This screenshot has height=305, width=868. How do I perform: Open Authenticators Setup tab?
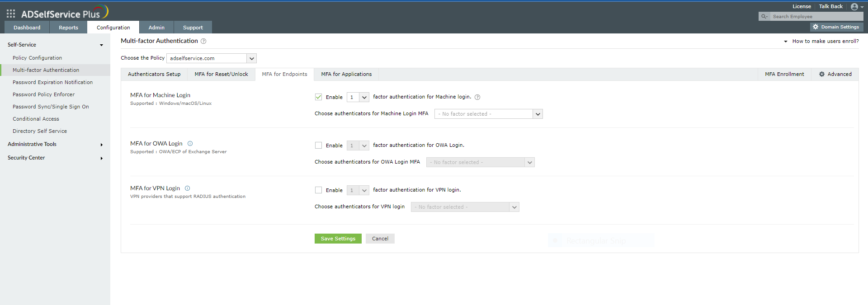point(154,74)
